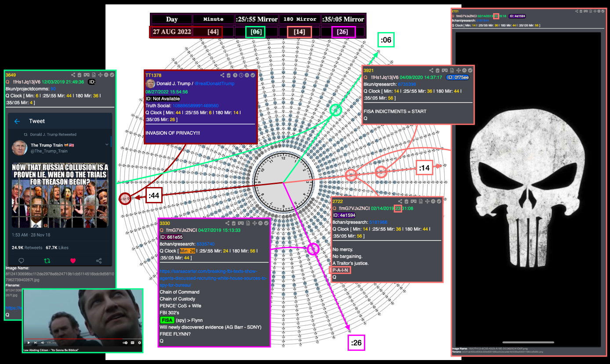Image resolution: width=610 pixels, height=364 pixels.
Task: Collapse post 3649 with up-arrow circle
Action: pos(106,75)
